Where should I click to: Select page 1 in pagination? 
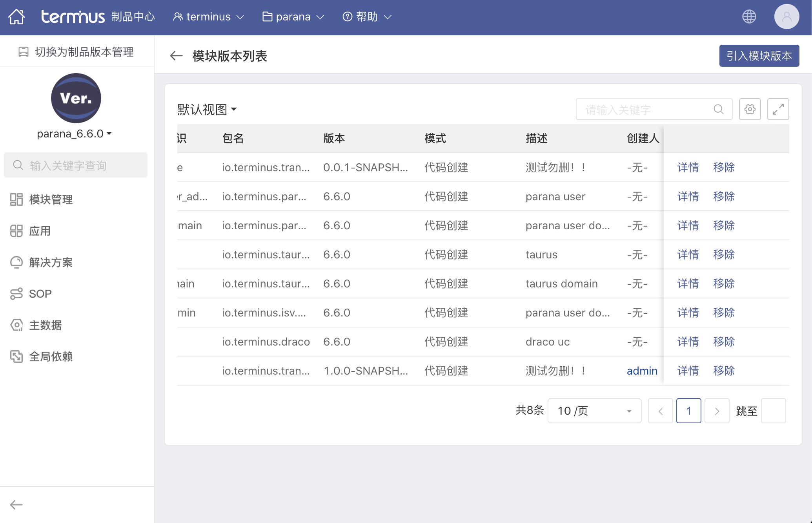coord(689,411)
